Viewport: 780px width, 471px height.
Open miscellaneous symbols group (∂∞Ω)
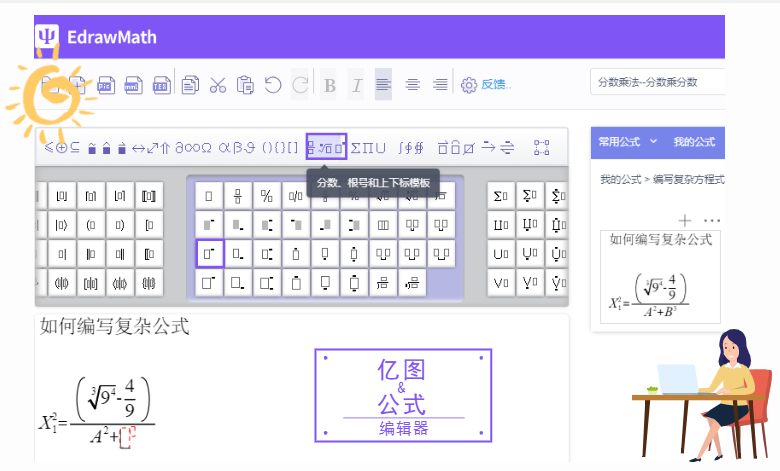coord(194,148)
